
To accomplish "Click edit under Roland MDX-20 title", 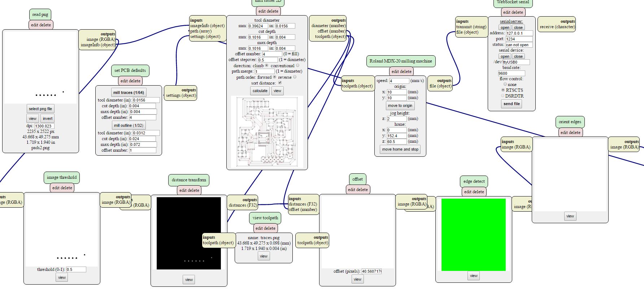I will pyautogui.click(x=395, y=72).
